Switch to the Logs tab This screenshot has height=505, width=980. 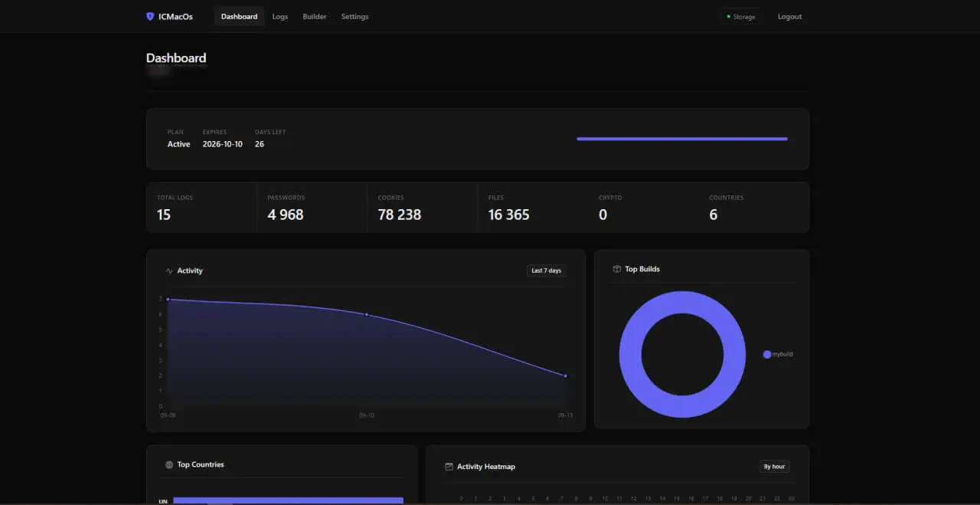tap(280, 16)
